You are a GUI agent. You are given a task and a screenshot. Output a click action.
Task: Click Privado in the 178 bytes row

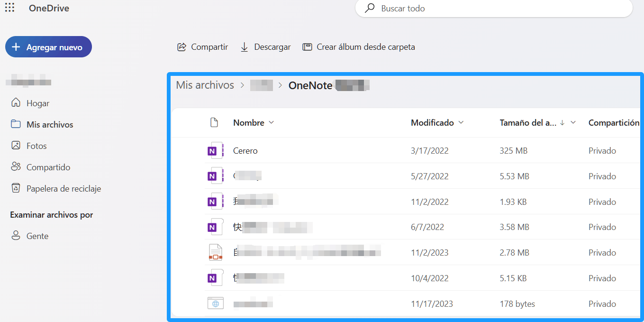coord(602,304)
